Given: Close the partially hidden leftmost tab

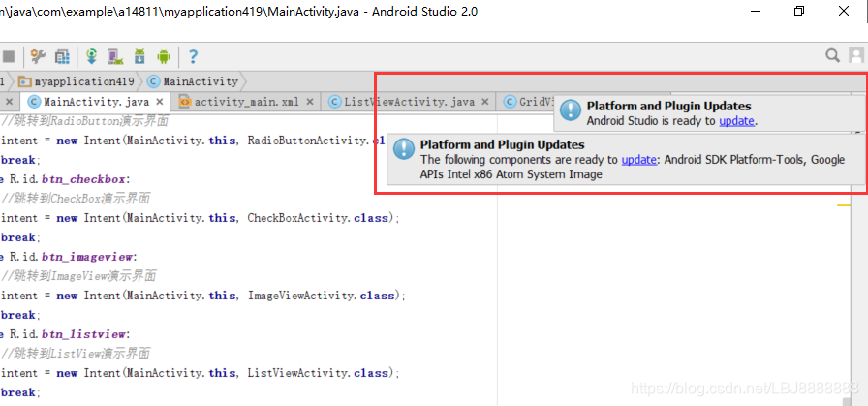Looking at the screenshot, I should pos(9,102).
